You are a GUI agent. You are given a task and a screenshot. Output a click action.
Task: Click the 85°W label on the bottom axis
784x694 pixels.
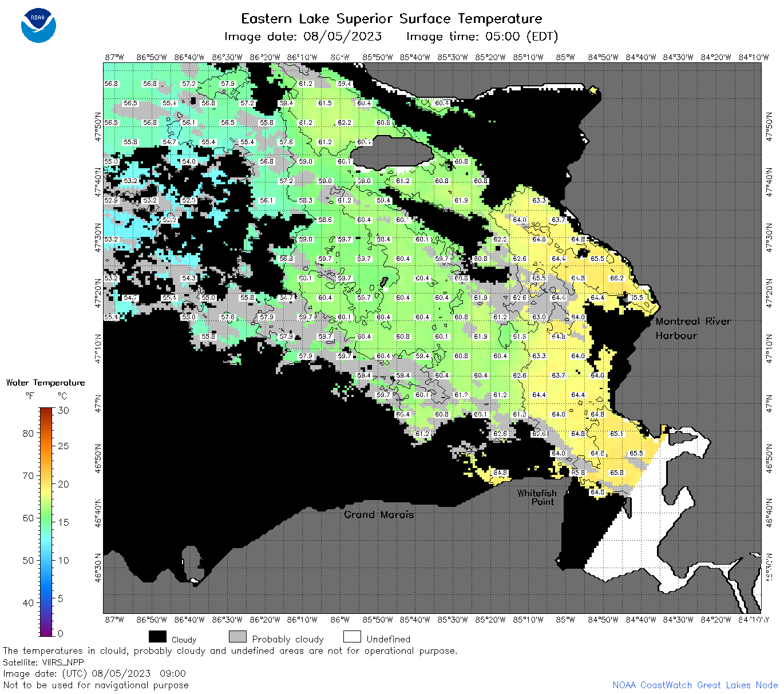click(x=565, y=620)
